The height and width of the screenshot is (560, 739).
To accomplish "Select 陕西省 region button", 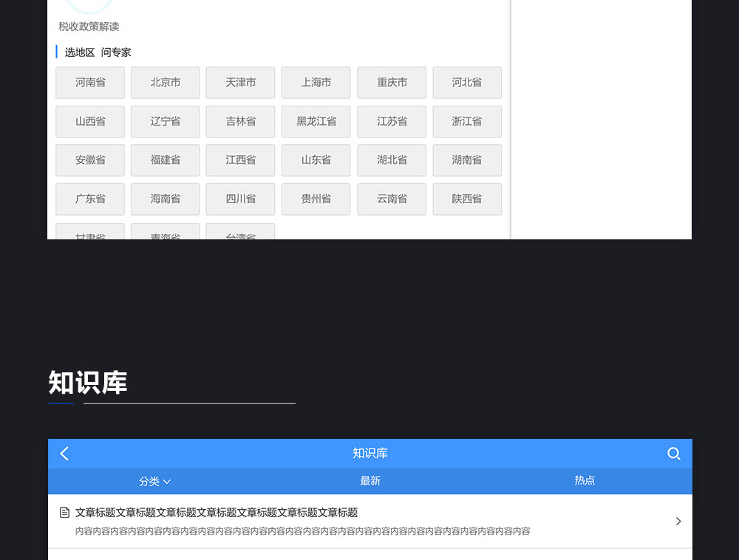I will click(467, 199).
